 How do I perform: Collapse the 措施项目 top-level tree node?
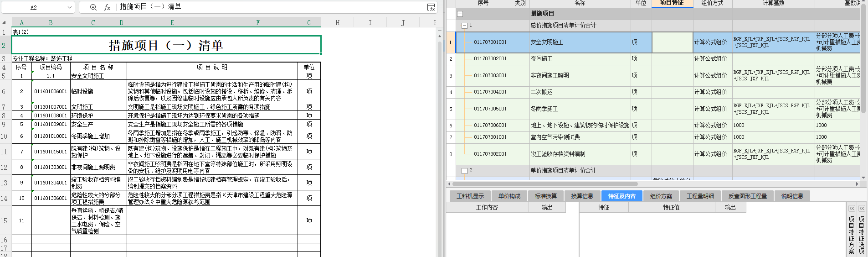coord(460,14)
